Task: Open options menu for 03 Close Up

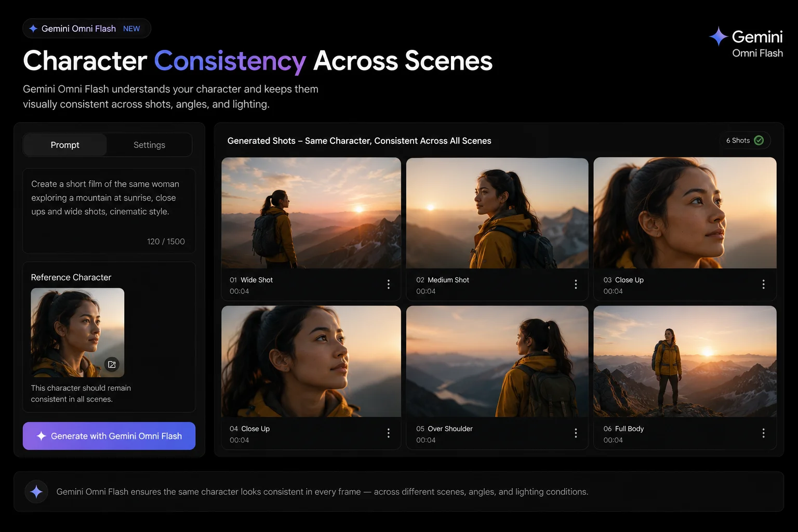Action: pyautogui.click(x=763, y=284)
